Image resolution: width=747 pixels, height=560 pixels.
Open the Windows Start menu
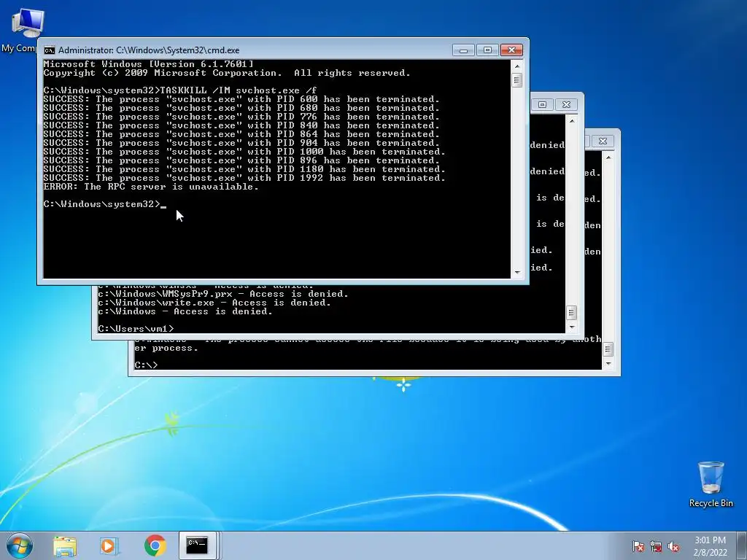click(20, 545)
